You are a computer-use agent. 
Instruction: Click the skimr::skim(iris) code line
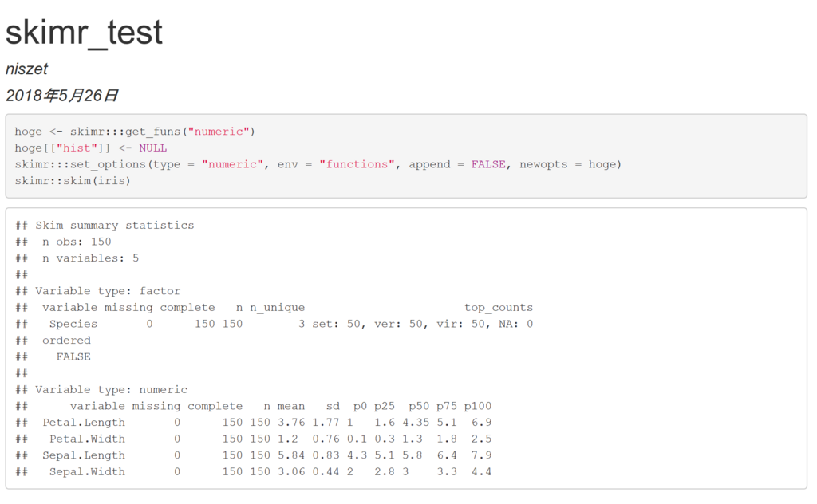point(73,181)
